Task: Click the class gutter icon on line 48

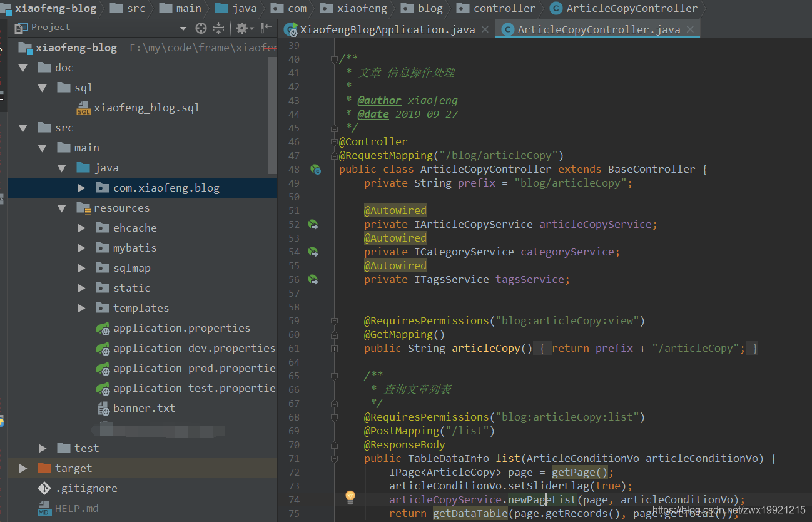Action: [x=316, y=169]
